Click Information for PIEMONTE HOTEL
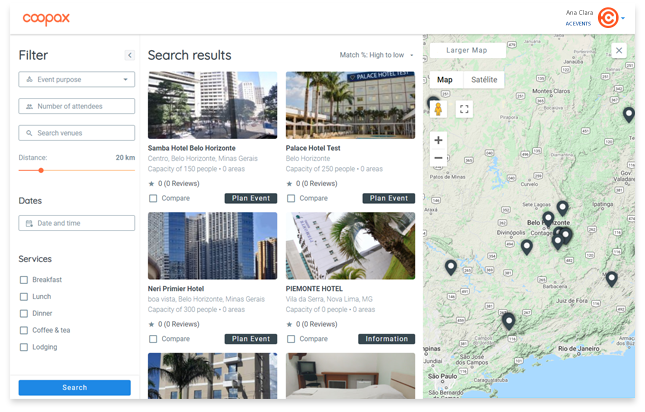Viewport: 645px width, 412px height. (x=387, y=339)
